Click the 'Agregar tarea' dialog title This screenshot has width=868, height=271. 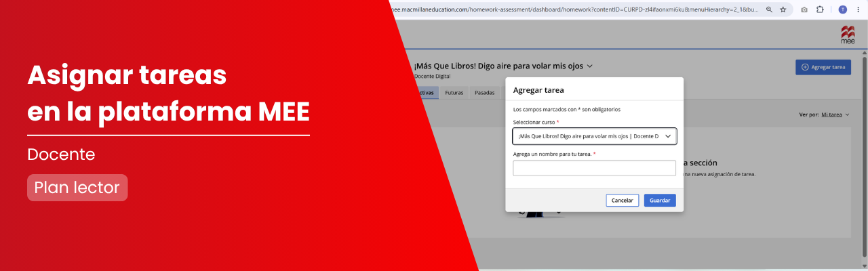coord(538,89)
